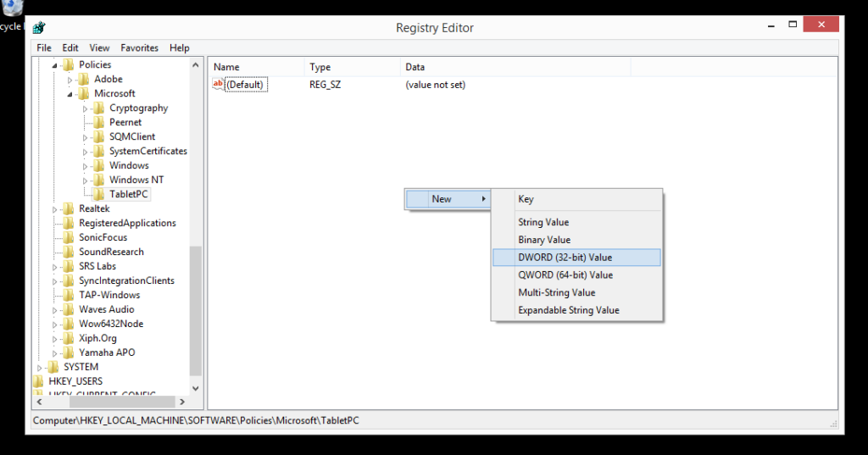This screenshot has width=868, height=455.
Task: Collapse the Microsoft policies node
Action: pos(71,94)
